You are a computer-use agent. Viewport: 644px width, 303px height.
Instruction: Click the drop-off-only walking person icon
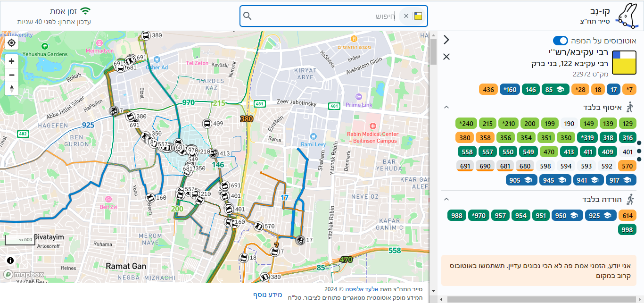click(x=629, y=199)
